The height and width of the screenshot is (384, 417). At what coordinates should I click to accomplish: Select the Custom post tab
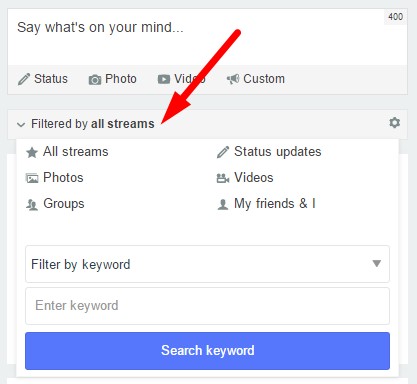(256, 79)
